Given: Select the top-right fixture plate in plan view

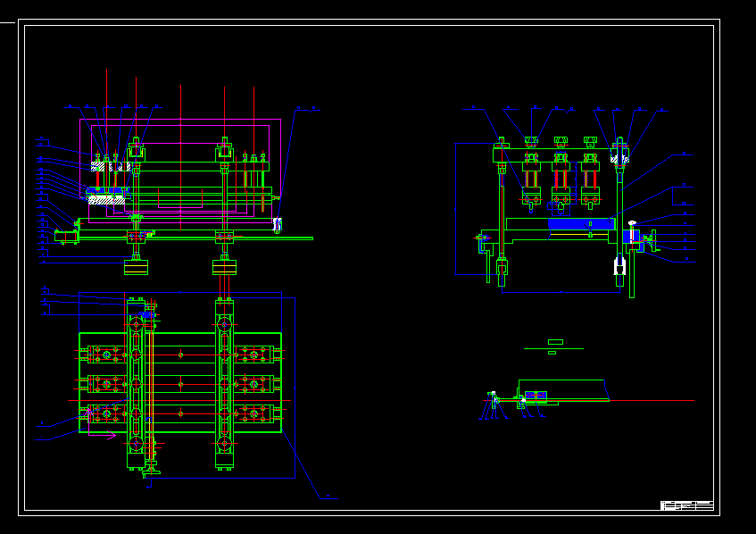Looking at the screenshot, I should point(254,355).
